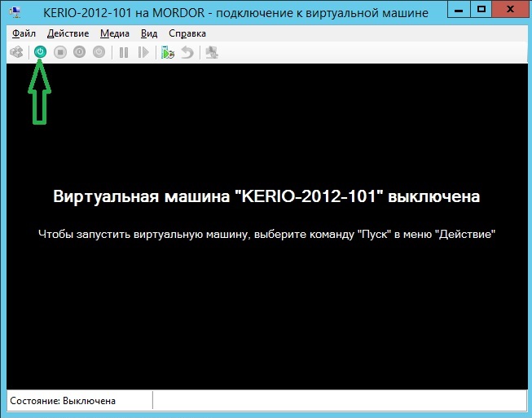Screen dimensions: 532x418
Task: Start the virtual machine with green power icon
Action: click(x=40, y=52)
